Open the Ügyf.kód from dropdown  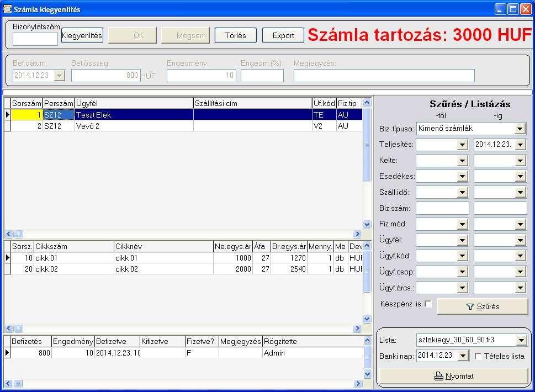462,256
